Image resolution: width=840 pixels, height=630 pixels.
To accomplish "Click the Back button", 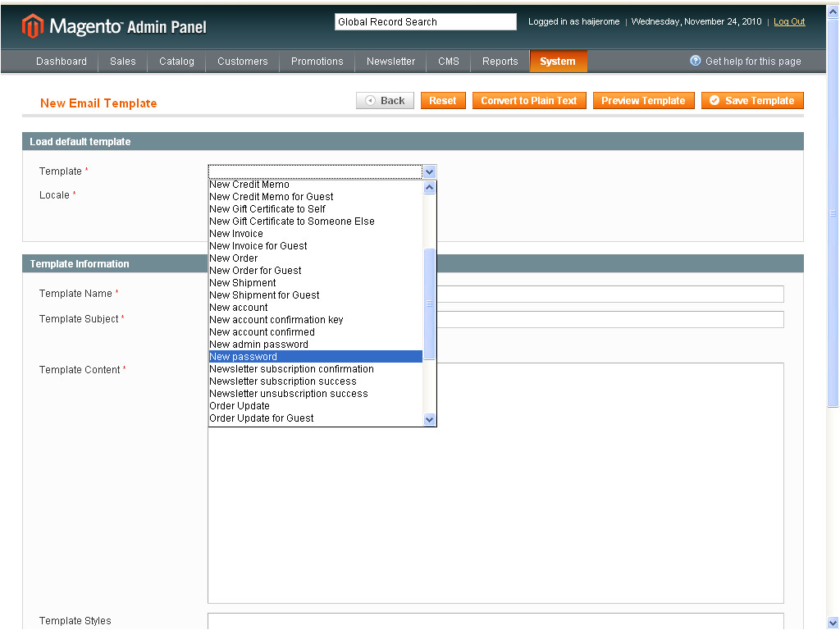I will click(x=385, y=101).
